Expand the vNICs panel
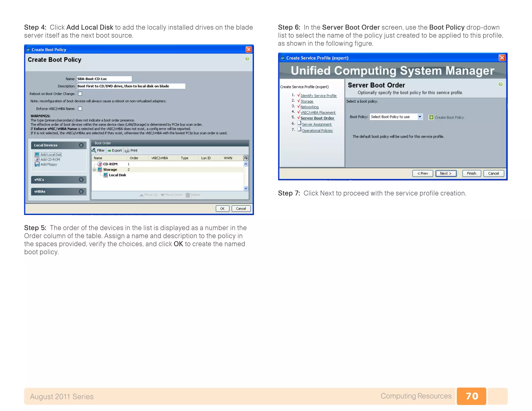Viewport: 532px width, 411px height. pyautogui.click(x=81, y=180)
